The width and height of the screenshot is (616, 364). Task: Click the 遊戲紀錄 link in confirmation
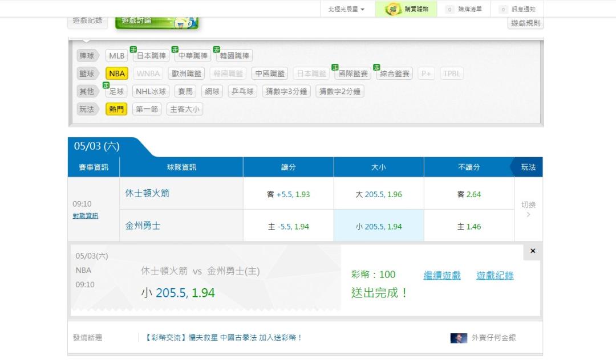[x=495, y=275]
